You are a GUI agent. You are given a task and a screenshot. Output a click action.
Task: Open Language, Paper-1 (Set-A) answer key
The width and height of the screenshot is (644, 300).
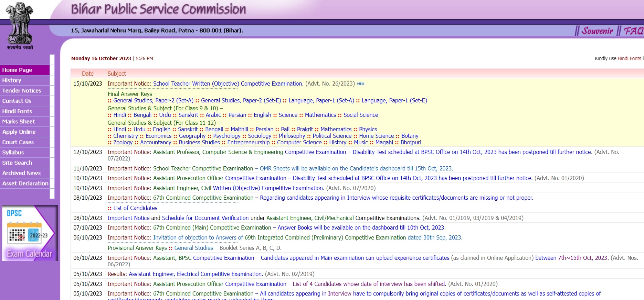pyautogui.click(x=321, y=100)
